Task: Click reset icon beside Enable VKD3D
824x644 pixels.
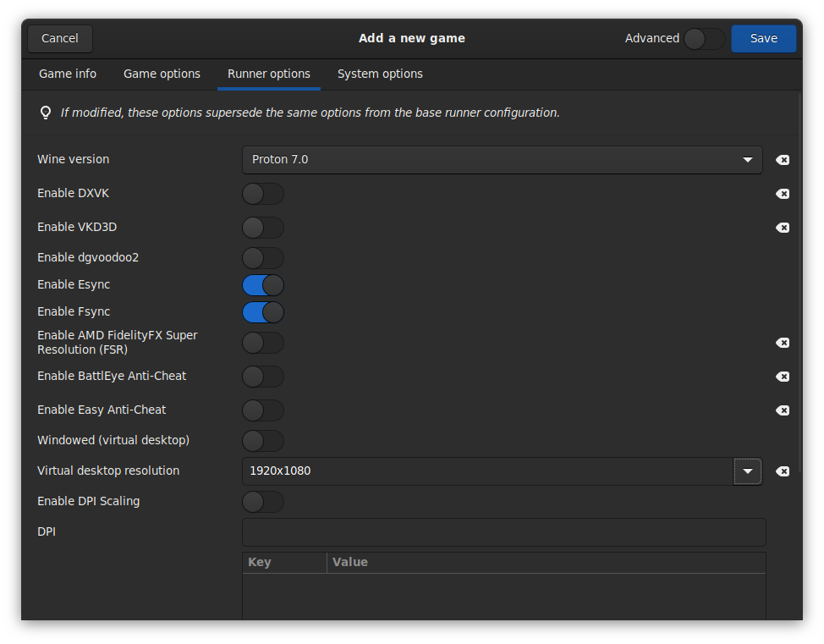Action: click(x=783, y=228)
